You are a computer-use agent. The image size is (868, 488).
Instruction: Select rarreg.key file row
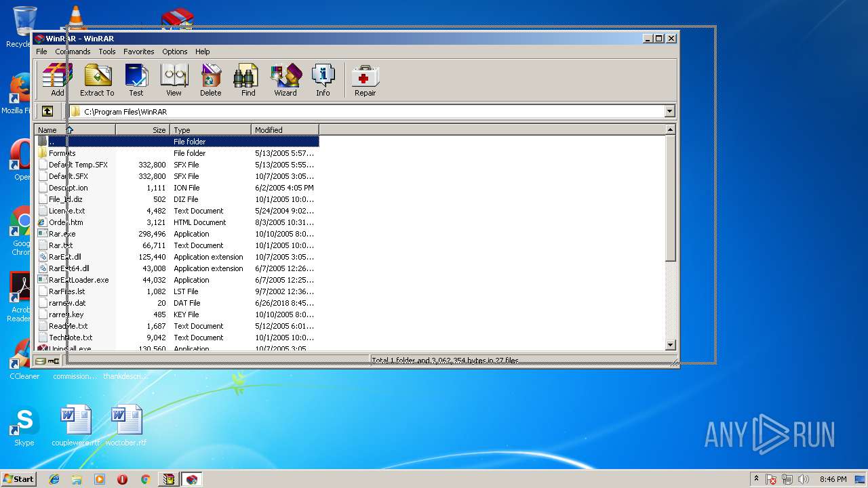(177, 314)
